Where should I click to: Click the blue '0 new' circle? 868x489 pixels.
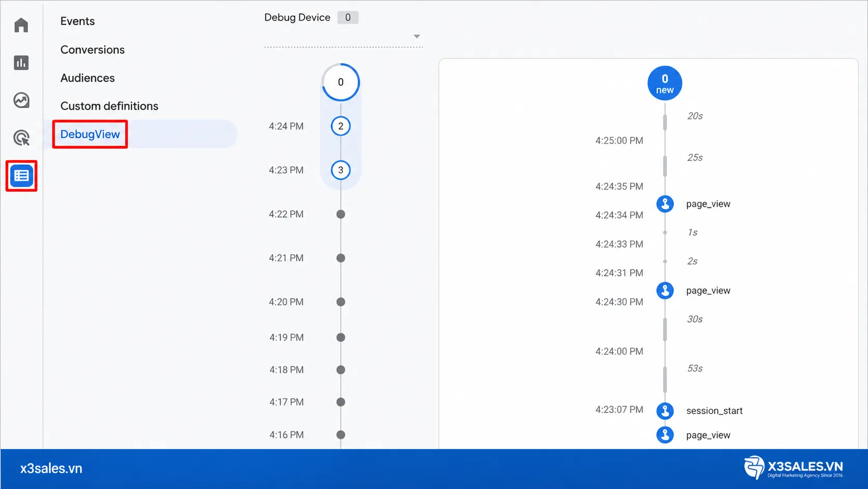coord(664,83)
